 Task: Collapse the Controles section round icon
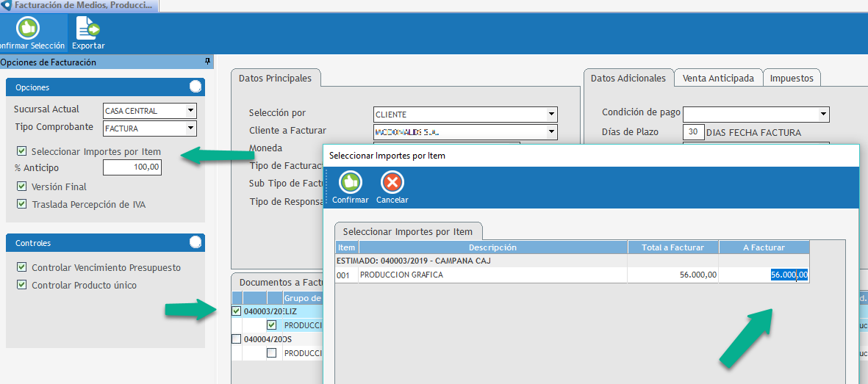pos(196,242)
